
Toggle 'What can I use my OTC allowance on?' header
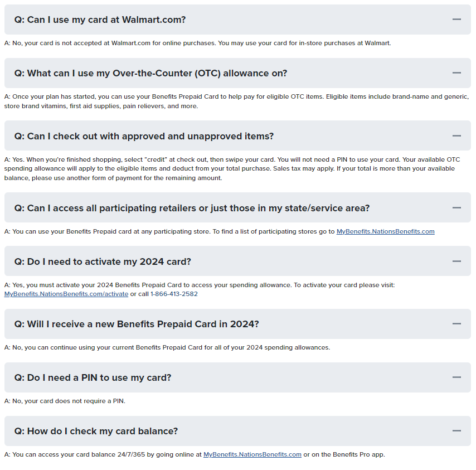237,73
